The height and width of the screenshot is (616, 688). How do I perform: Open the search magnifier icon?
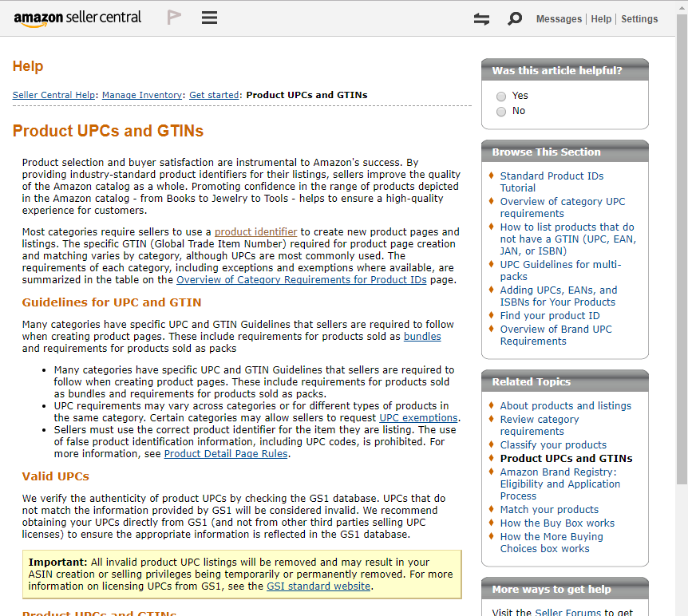[514, 19]
